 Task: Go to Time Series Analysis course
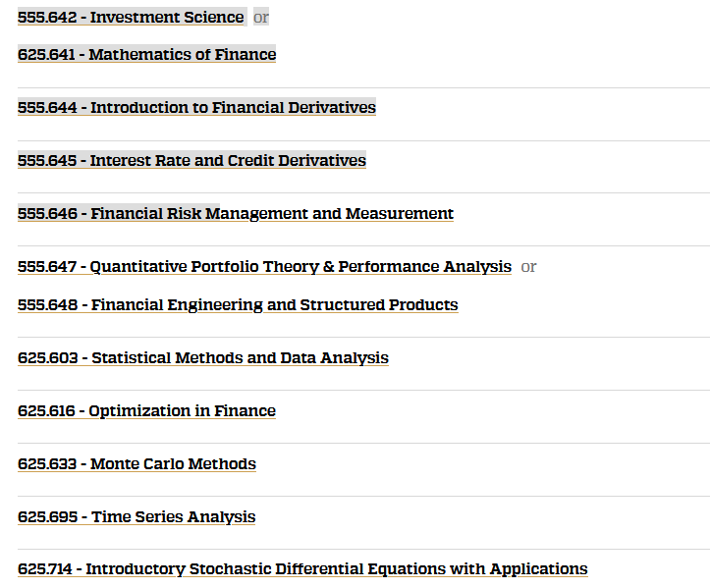[x=137, y=516]
